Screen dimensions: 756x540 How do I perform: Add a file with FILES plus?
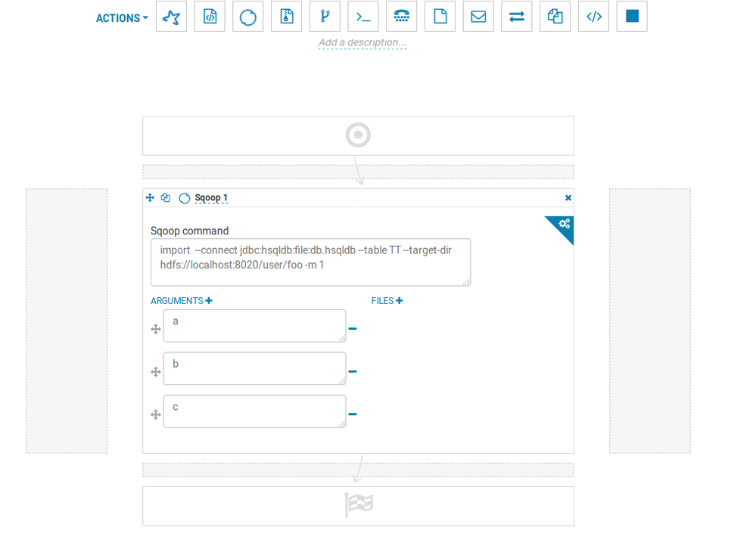click(399, 301)
